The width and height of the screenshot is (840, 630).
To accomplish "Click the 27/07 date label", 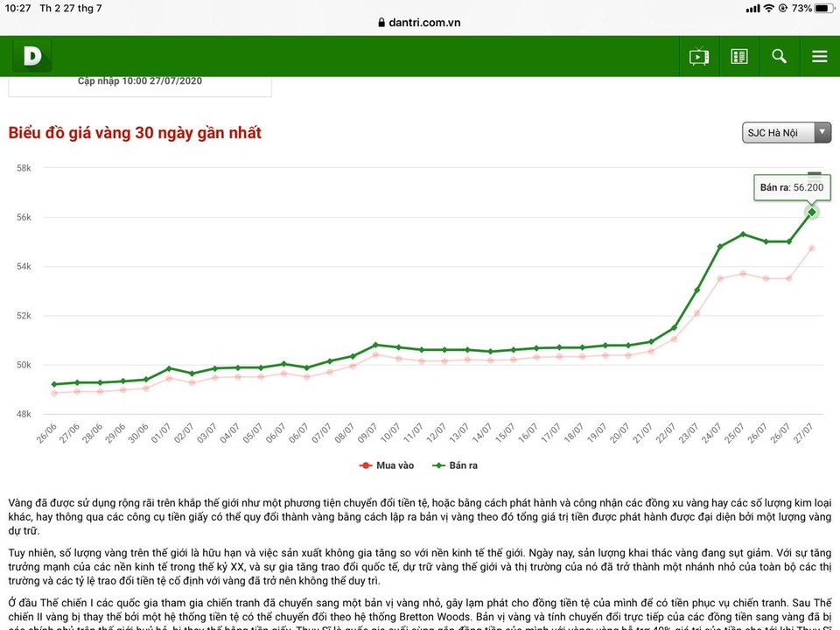I will coord(802,433).
